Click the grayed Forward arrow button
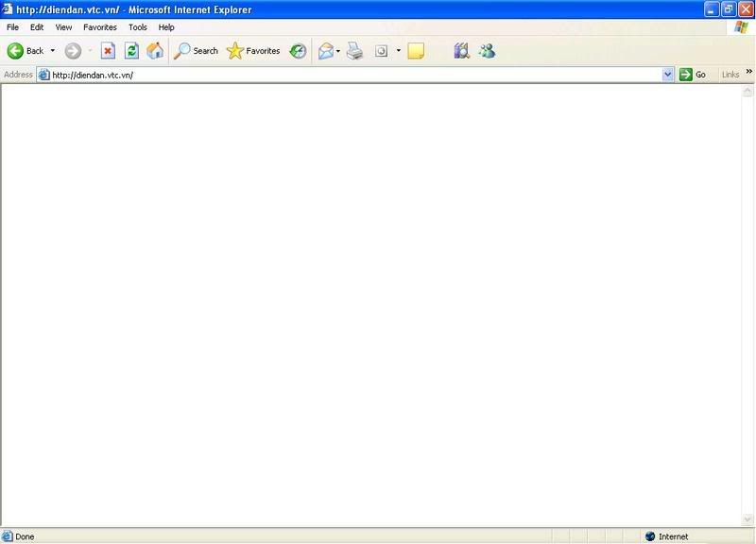756x544 pixels. click(x=73, y=51)
